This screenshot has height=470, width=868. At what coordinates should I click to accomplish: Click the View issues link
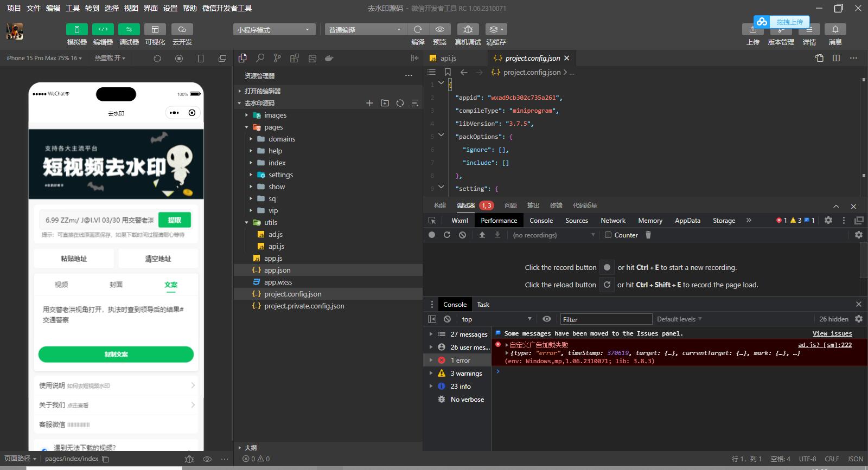click(832, 333)
